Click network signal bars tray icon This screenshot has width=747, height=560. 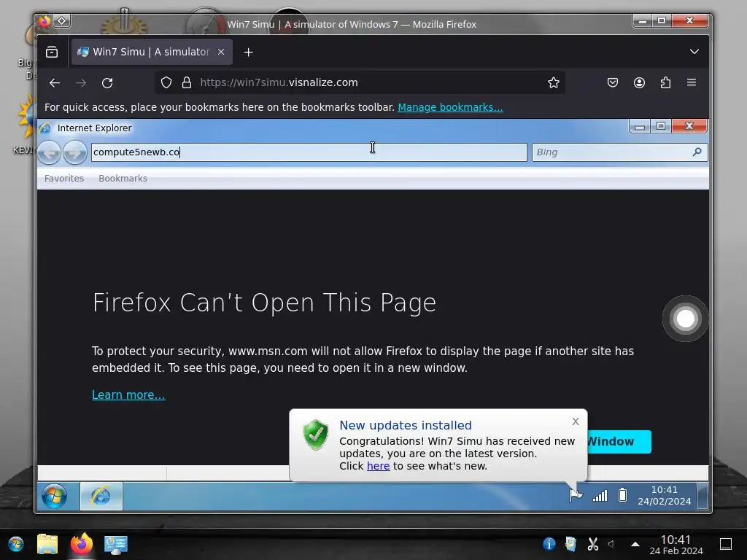[x=600, y=496]
